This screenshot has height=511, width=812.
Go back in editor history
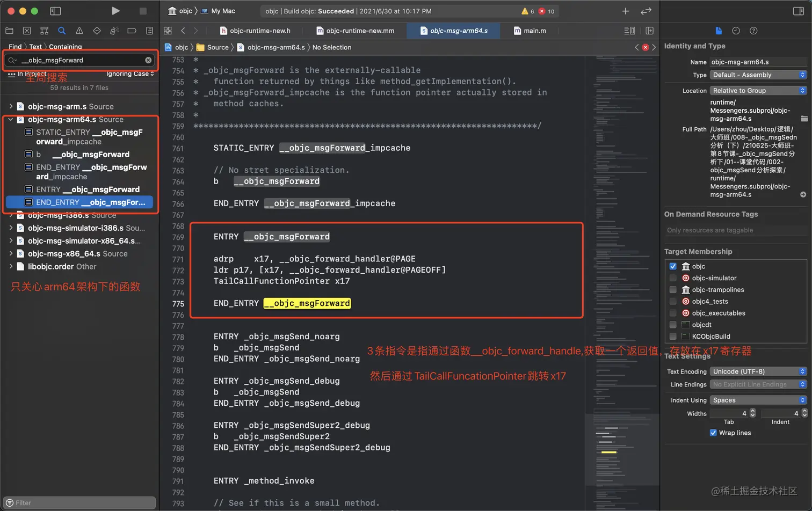click(x=183, y=31)
